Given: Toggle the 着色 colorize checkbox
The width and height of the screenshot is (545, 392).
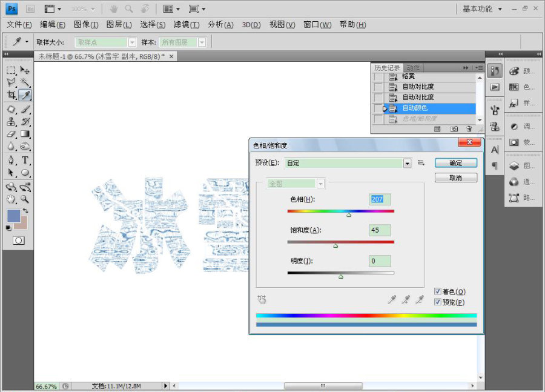Looking at the screenshot, I should pyautogui.click(x=438, y=291).
